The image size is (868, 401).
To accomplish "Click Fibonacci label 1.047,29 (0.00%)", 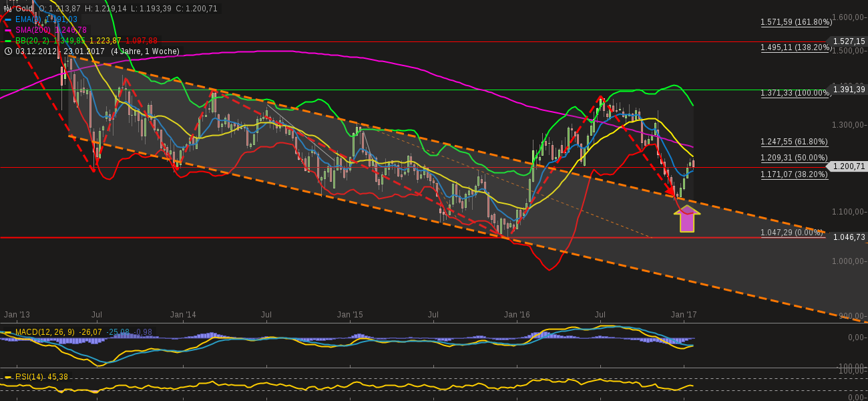I will tap(792, 233).
